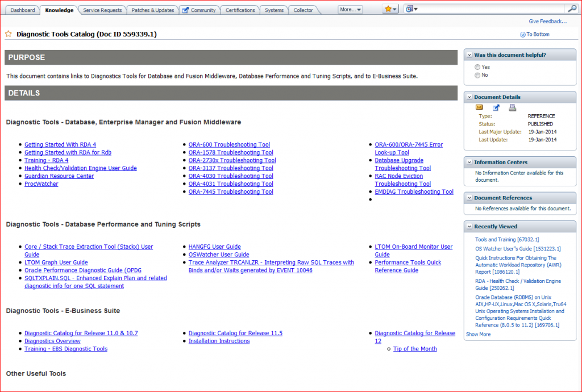This screenshot has width=582, height=392.
Task: Open the ProcWatcher link
Action: pos(41,184)
